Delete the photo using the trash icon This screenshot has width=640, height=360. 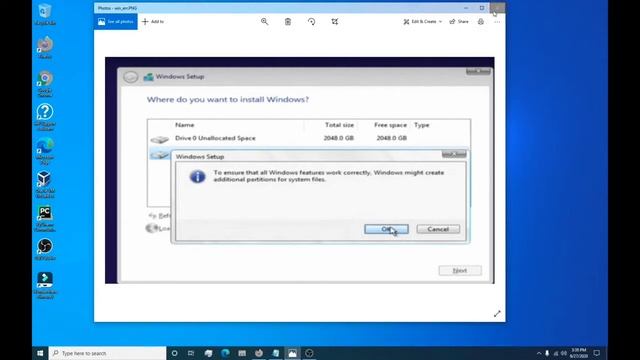pos(288,22)
